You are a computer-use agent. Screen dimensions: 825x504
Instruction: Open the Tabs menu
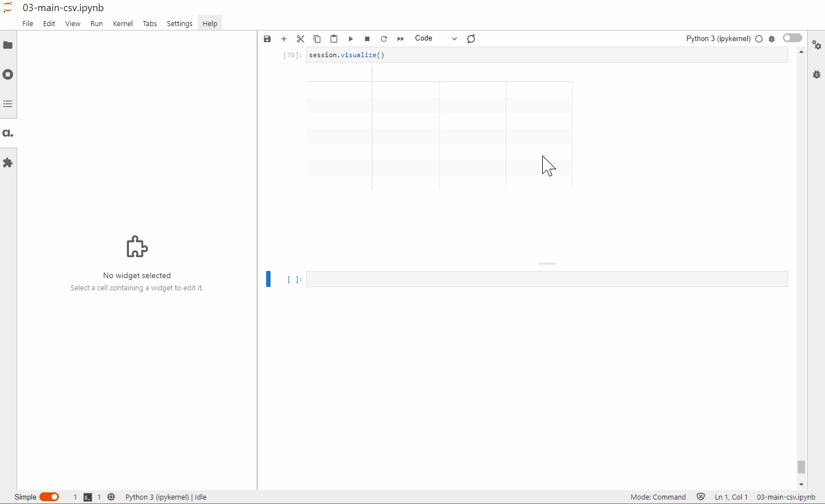150,23
